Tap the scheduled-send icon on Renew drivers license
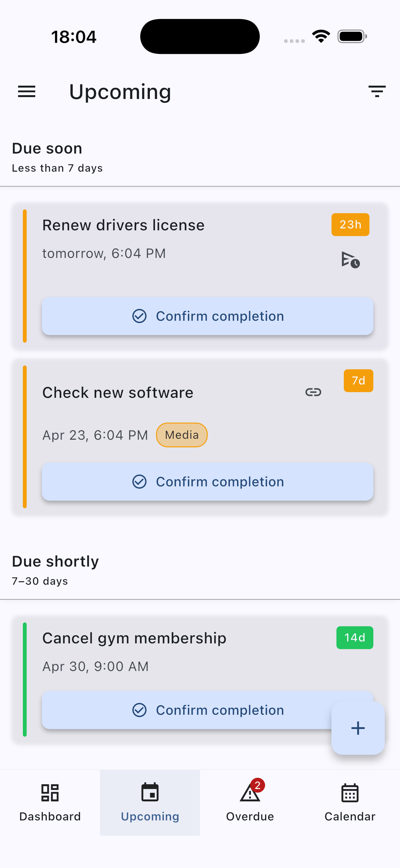The image size is (400, 868). [350, 260]
